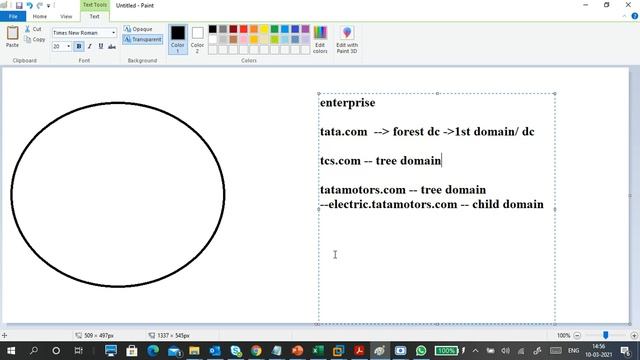640x360 pixels.
Task: Open the clock and date flyout
Action: pos(598,351)
